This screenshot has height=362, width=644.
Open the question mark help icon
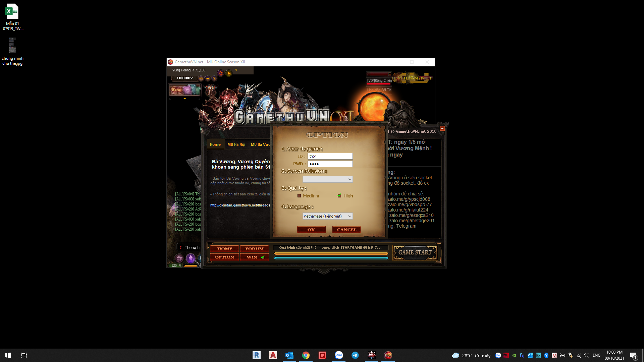pyautogui.click(x=214, y=78)
